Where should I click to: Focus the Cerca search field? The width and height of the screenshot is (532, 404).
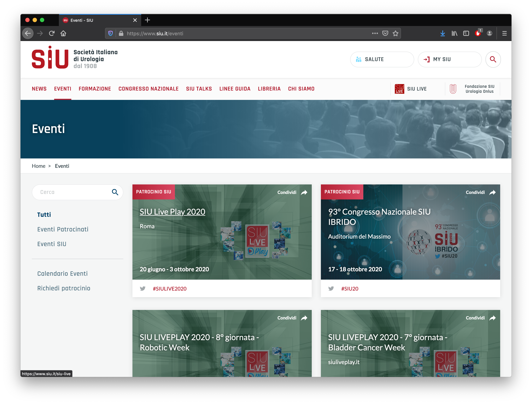click(77, 192)
